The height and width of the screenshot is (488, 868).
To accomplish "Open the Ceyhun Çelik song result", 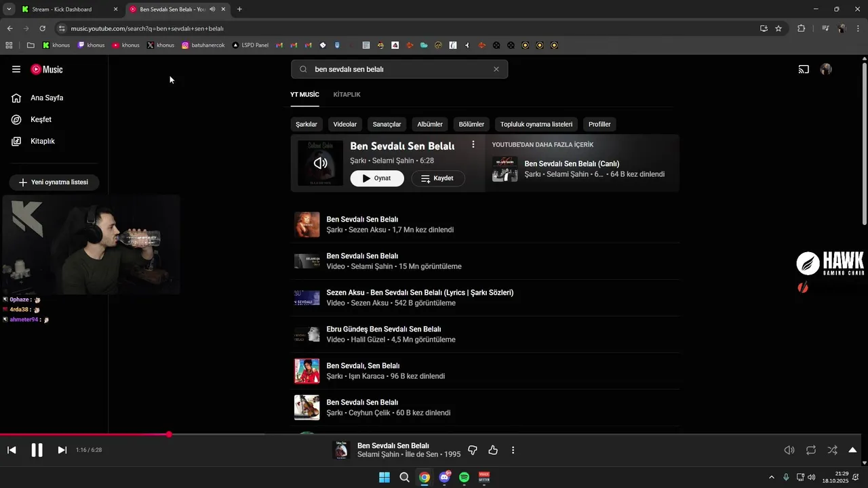I will (x=485, y=407).
